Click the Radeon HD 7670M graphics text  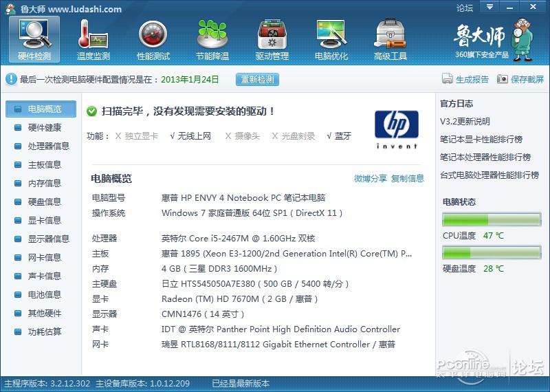(x=239, y=299)
